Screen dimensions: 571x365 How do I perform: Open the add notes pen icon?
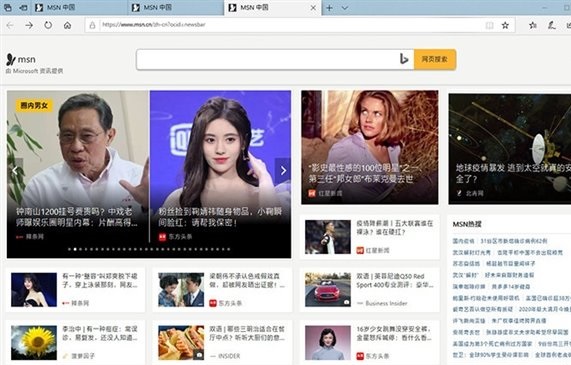pos(552,25)
